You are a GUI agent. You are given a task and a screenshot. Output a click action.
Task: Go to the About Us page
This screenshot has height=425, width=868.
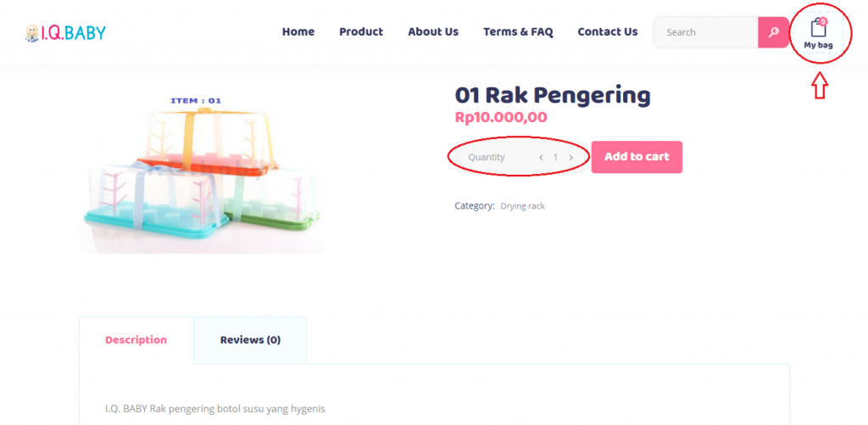click(433, 32)
